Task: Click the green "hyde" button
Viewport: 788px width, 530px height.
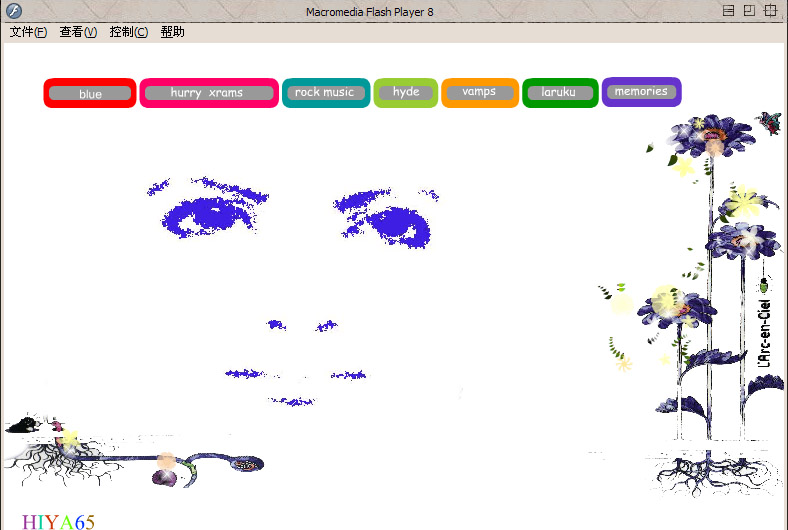Action: pyautogui.click(x=406, y=92)
